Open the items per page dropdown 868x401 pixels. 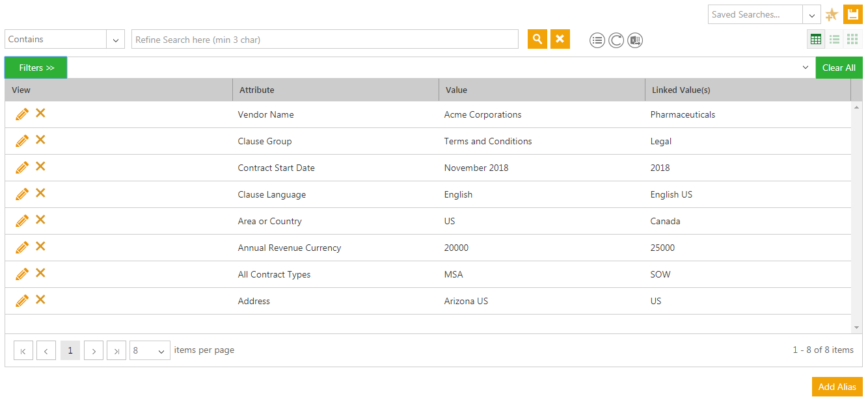[x=150, y=351]
